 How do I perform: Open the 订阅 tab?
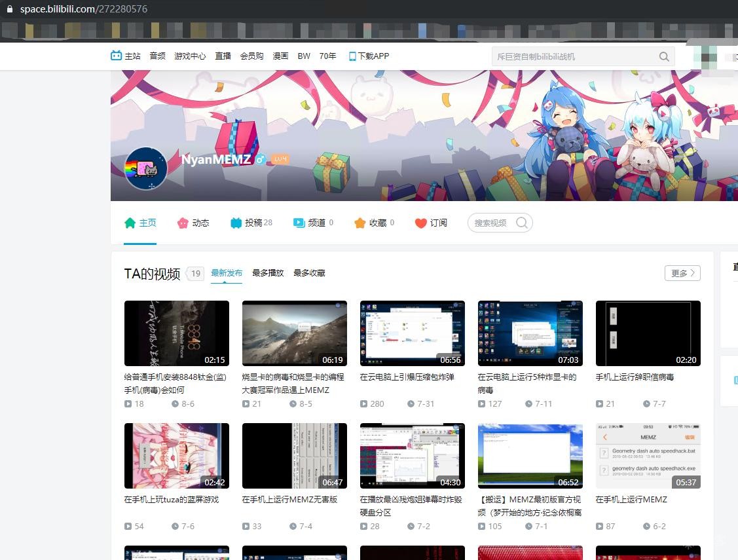431,223
